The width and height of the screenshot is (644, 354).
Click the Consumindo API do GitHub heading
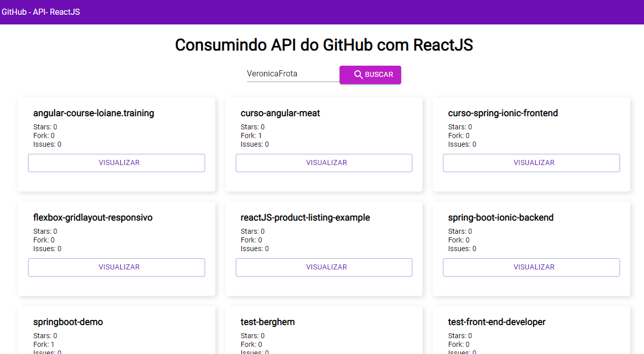pos(324,45)
